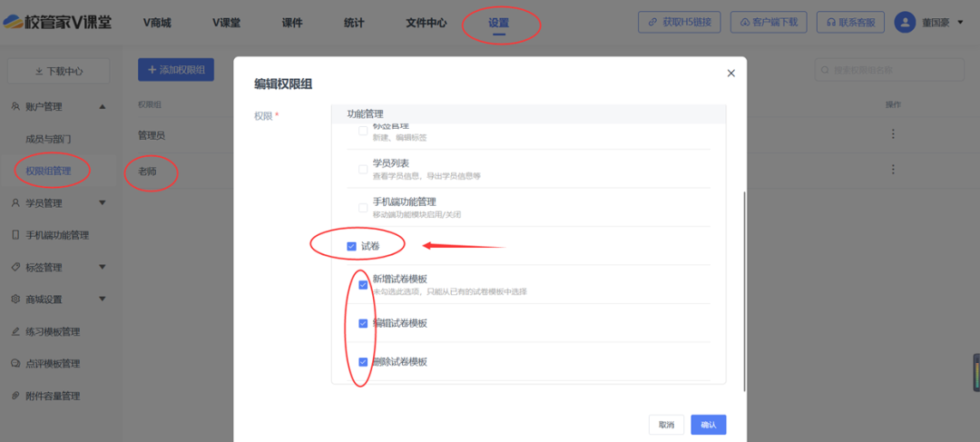This screenshot has height=442, width=980.
Task: Toggle the 删除试卷模板 checkbox
Action: pos(363,361)
